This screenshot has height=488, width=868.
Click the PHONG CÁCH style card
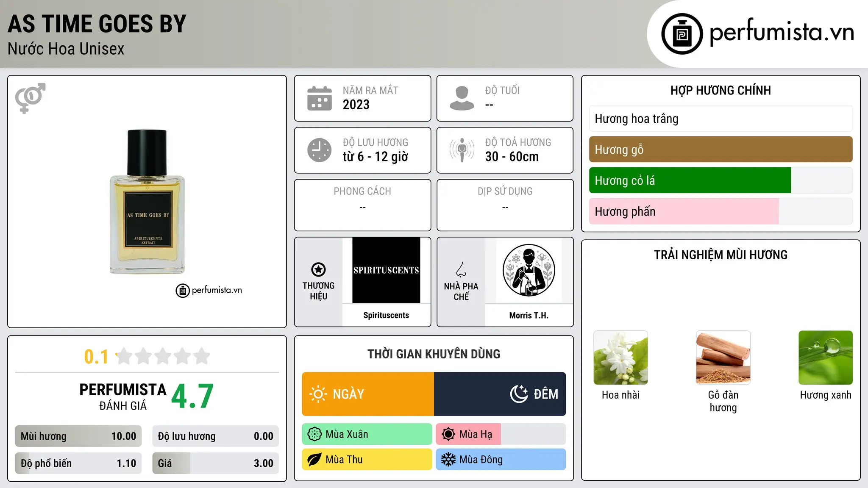coord(363,205)
